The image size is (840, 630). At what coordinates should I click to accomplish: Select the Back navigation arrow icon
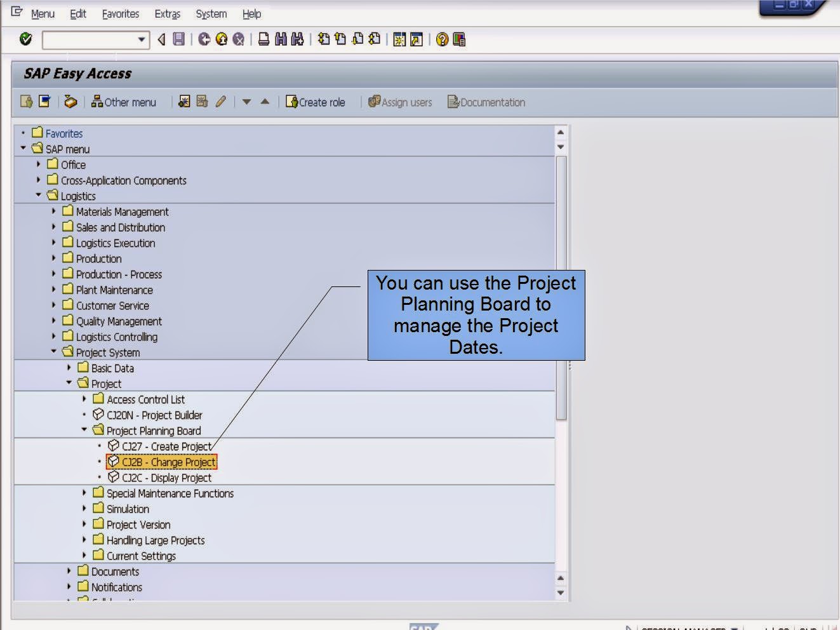[203, 39]
